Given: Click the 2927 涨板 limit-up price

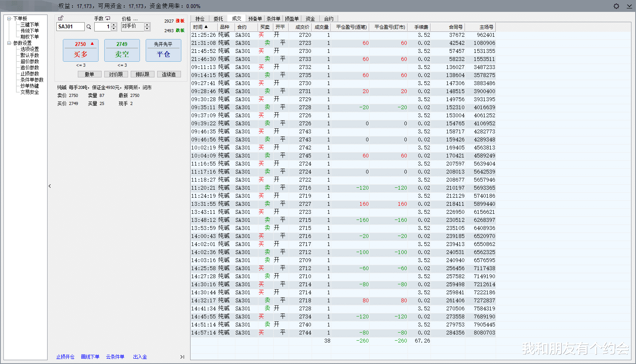Looking at the screenshot, I should (x=174, y=21).
